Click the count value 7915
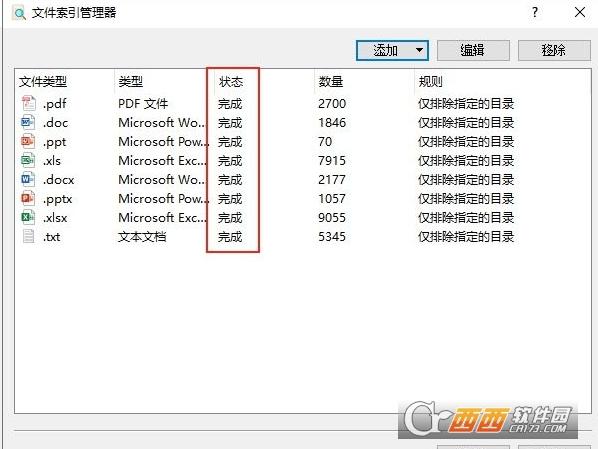The height and width of the screenshot is (449, 598). [332, 161]
